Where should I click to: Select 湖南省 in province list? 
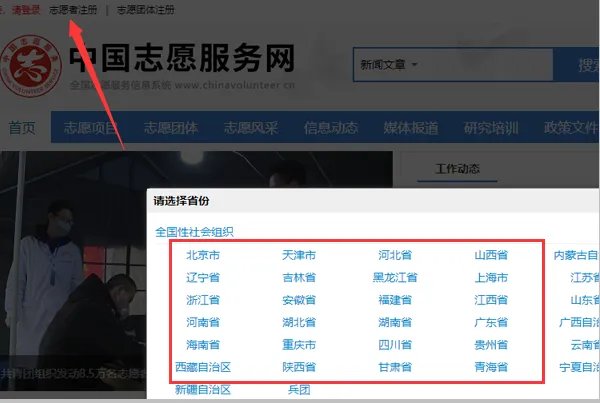[395, 322]
